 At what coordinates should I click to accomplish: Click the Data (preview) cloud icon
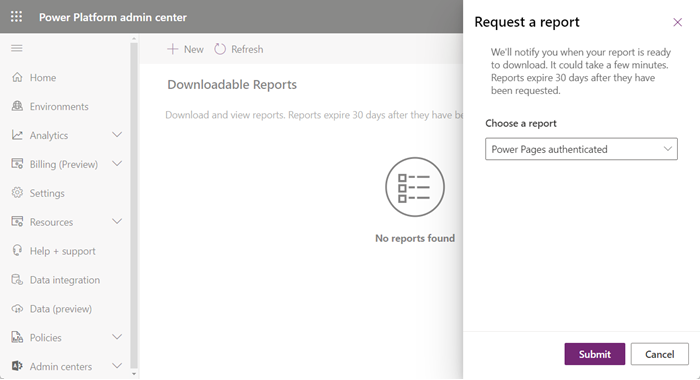17,309
